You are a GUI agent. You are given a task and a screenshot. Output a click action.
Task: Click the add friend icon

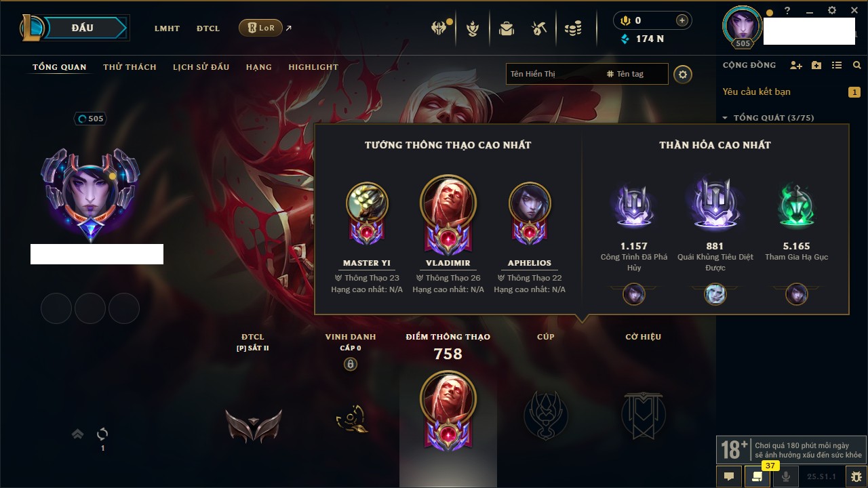tap(796, 65)
